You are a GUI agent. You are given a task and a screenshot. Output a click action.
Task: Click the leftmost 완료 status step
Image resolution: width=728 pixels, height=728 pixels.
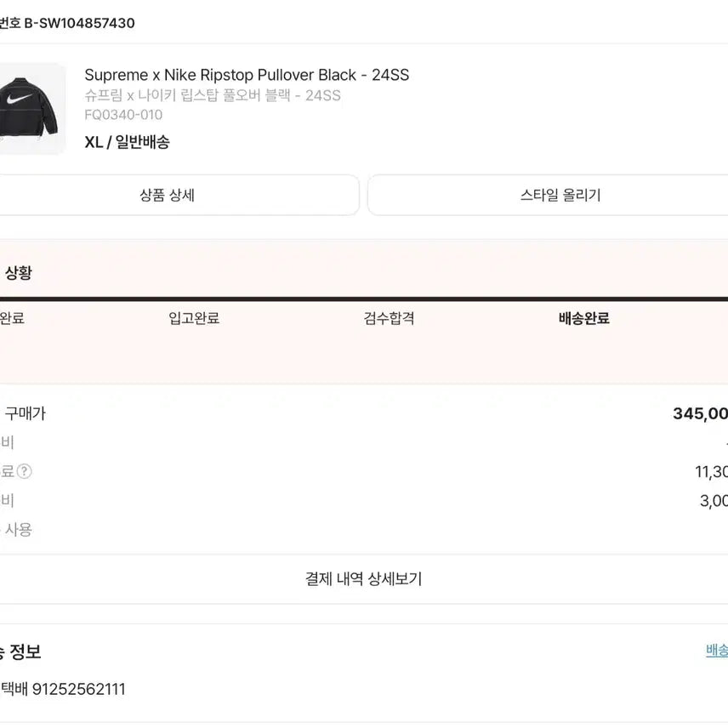coord(13,318)
